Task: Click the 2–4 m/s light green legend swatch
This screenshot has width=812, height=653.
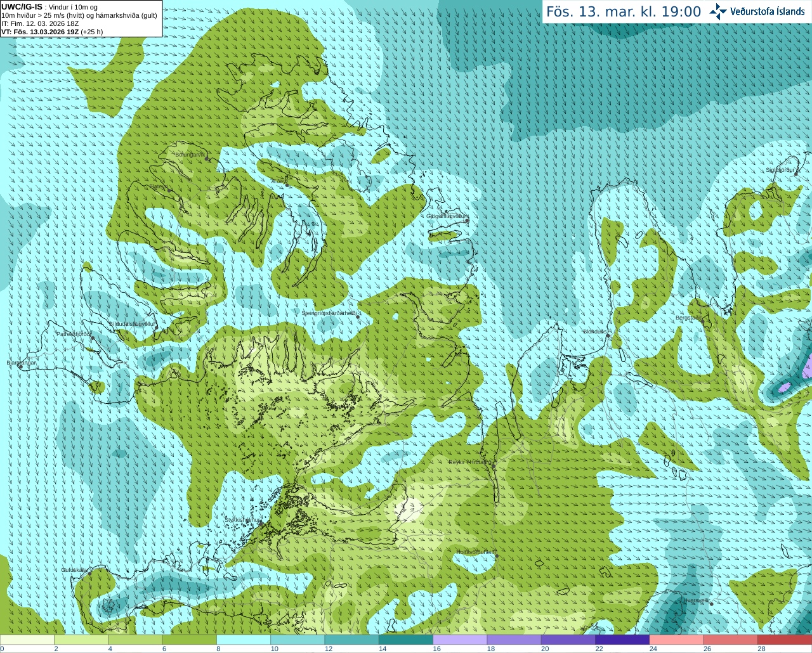Action: point(81,640)
